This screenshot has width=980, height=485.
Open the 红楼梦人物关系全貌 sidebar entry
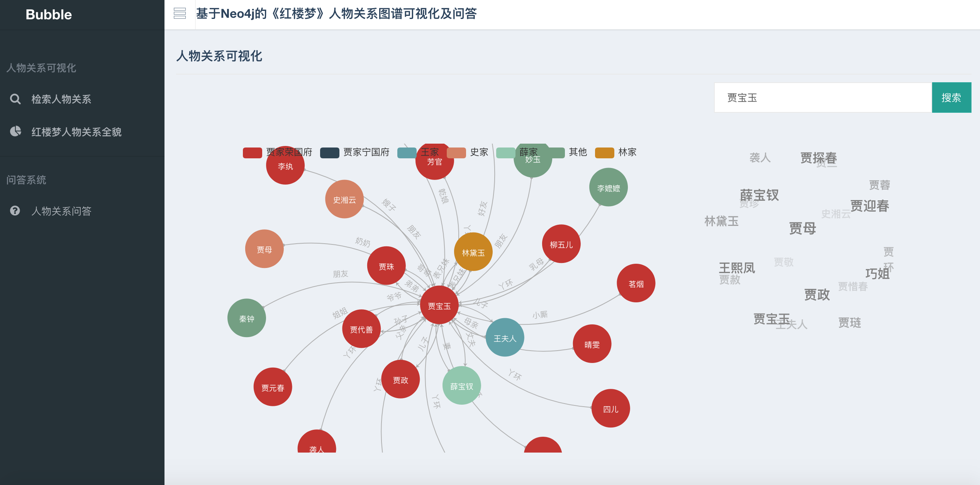coord(76,132)
